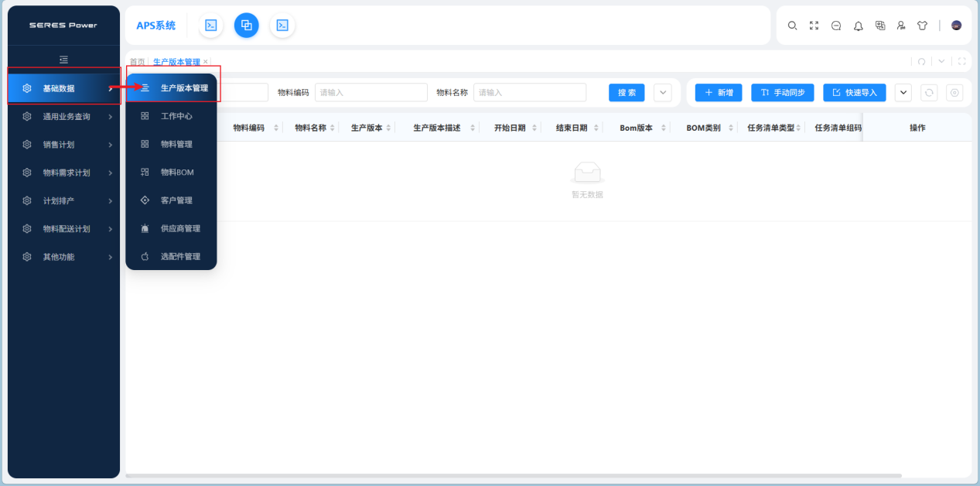The width and height of the screenshot is (980, 486).
Task: Expand the 销售计划 sidebar menu
Action: point(64,145)
